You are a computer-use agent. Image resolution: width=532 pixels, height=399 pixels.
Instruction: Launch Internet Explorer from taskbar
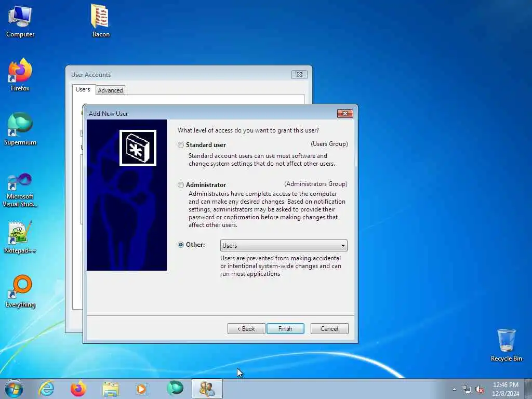pyautogui.click(x=46, y=389)
